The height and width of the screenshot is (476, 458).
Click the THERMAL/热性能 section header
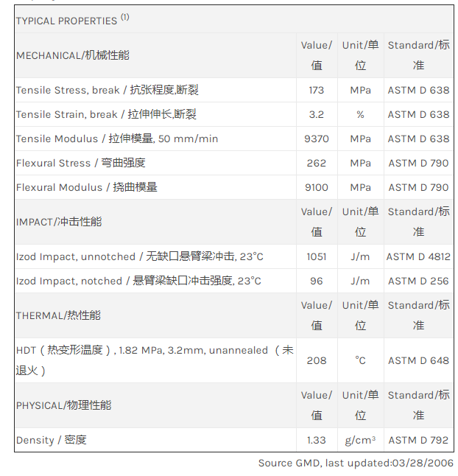pyautogui.click(x=58, y=315)
